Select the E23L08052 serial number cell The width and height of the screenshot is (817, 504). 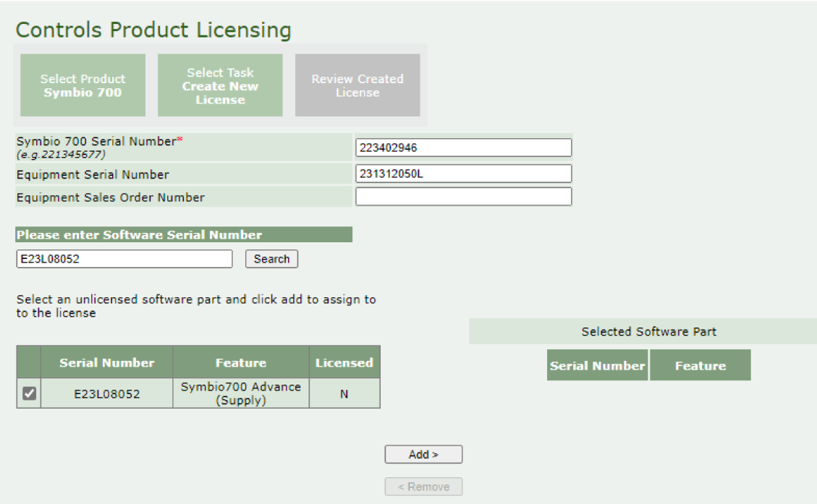click(x=107, y=393)
